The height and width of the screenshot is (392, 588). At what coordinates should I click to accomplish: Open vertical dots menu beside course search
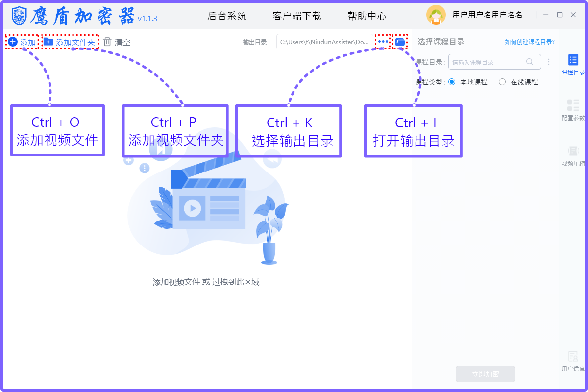click(x=549, y=62)
